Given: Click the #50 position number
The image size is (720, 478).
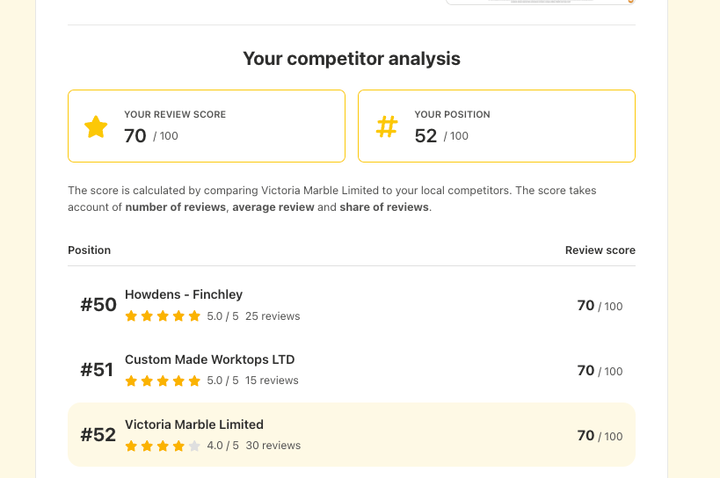Looking at the screenshot, I should coord(98,305).
